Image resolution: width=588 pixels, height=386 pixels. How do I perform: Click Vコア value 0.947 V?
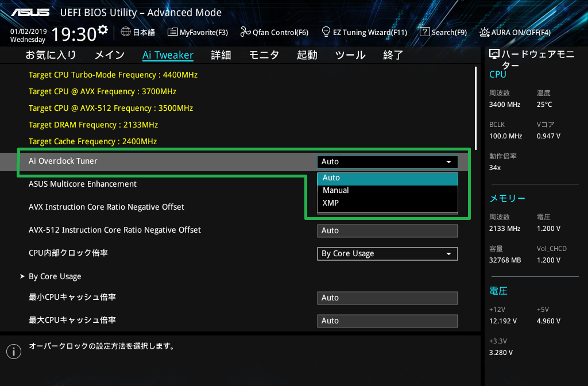click(548, 136)
